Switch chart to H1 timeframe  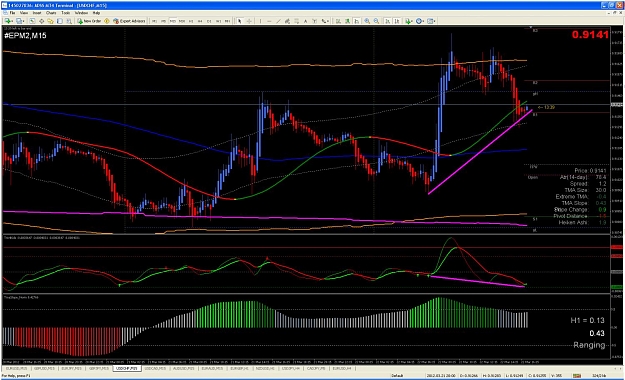coord(191,21)
